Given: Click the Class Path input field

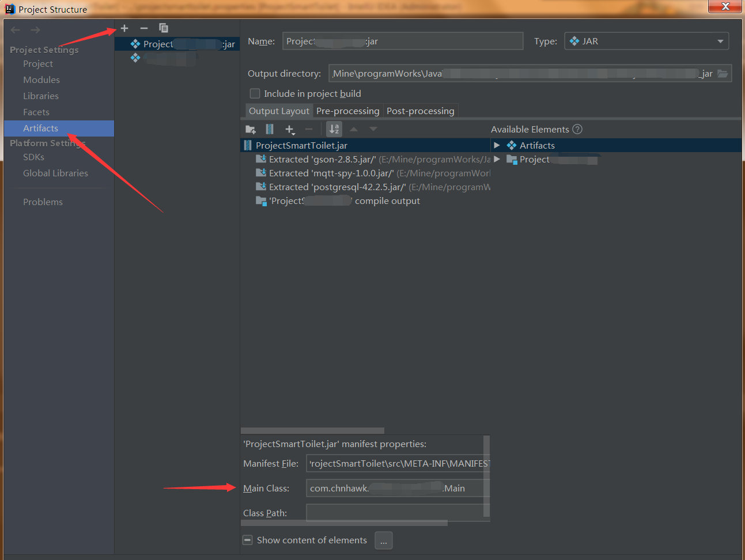Looking at the screenshot, I should (395, 513).
